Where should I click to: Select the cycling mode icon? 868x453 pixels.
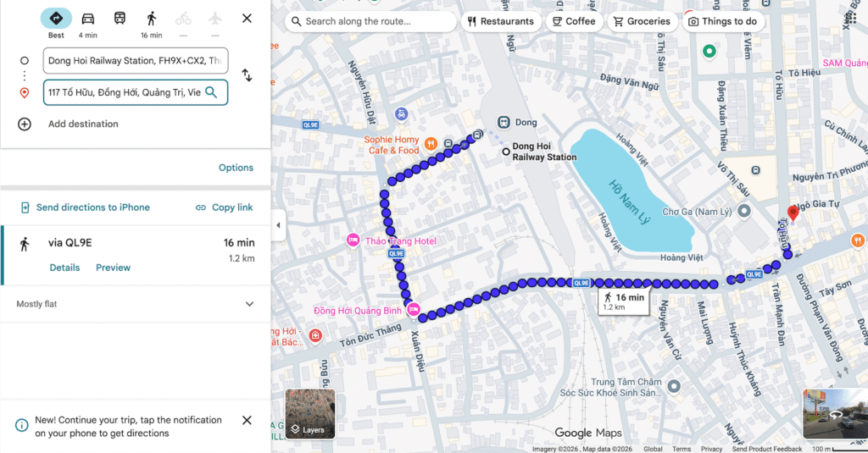coord(183,19)
